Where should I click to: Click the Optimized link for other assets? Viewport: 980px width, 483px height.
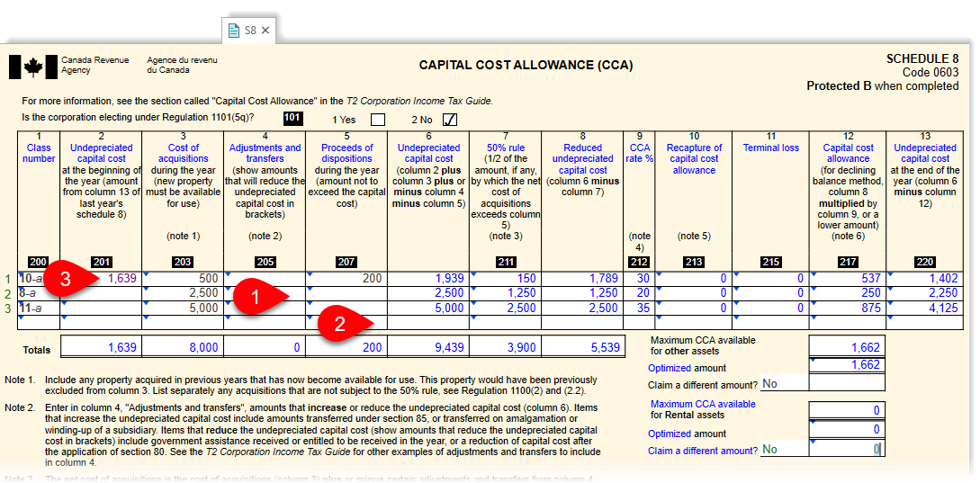click(670, 368)
